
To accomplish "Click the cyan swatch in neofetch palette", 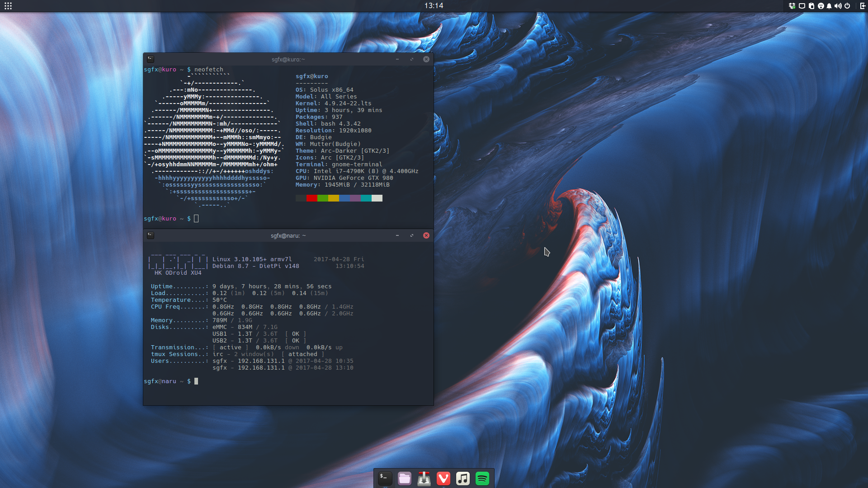I will point(366,198).
